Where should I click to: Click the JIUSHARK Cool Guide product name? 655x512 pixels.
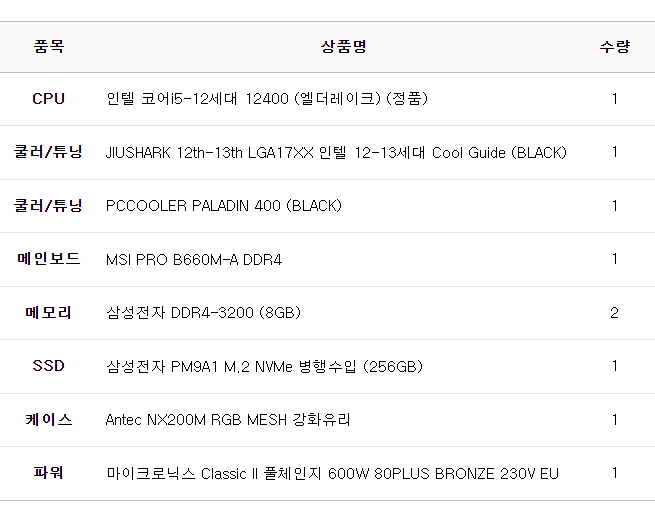336,153
